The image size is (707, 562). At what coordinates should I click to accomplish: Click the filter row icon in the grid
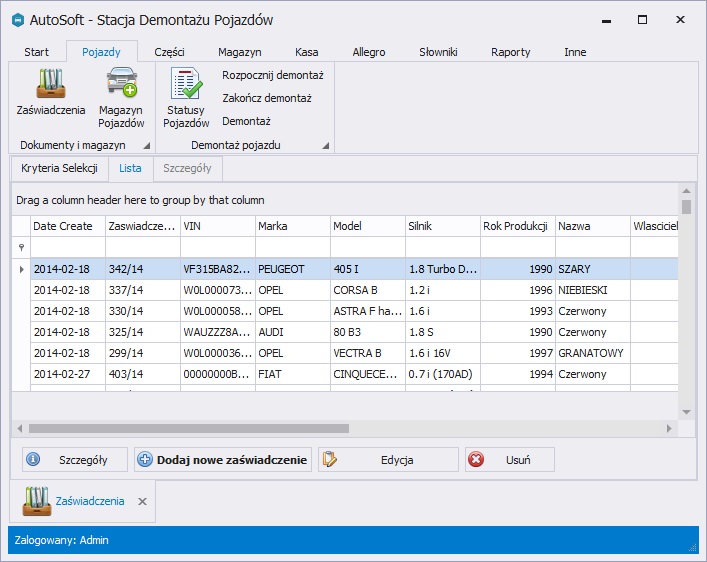[x=21, y=247]
